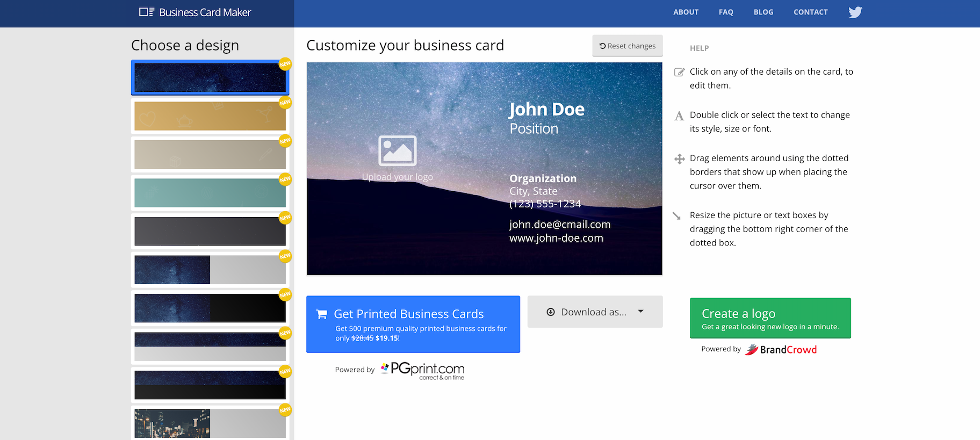The image size is (980, 440).
Task: Go to the FAQ page
Action: 726,12
